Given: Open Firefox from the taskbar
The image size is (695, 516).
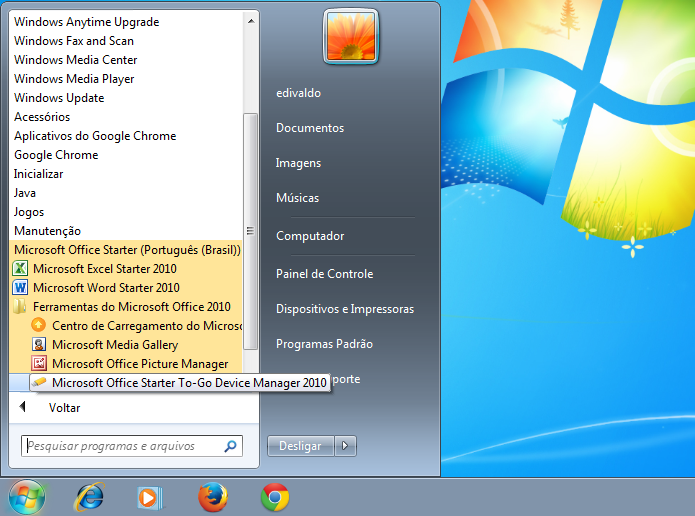Looking at the screenshot, I should pyautogui.click(x=213, y=497).
